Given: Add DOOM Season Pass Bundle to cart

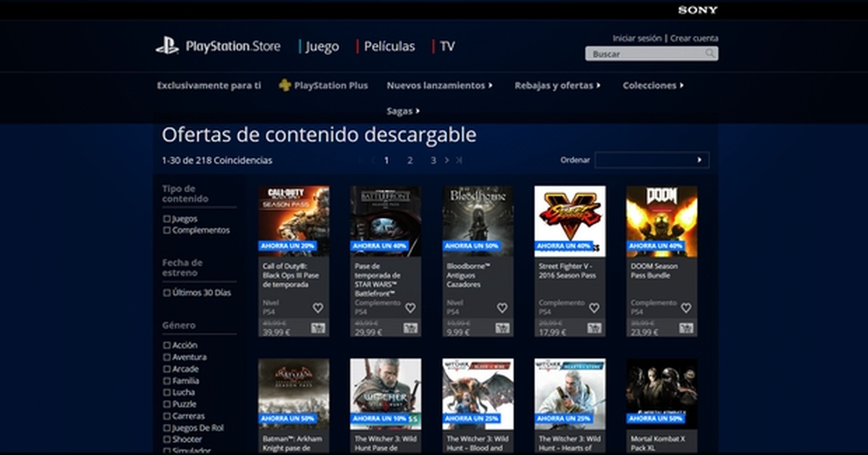Looking at the screenshot, I should pos(686,328).
